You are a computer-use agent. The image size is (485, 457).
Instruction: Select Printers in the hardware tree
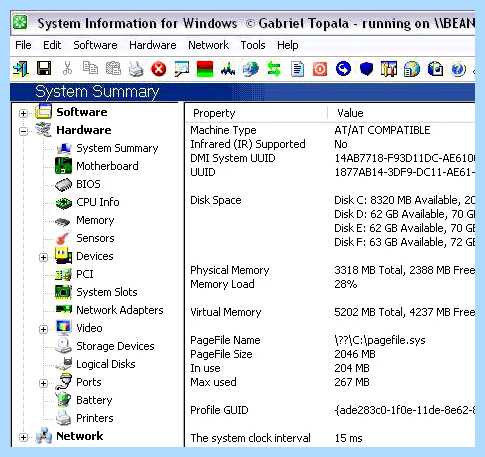[x=95, y=418]
